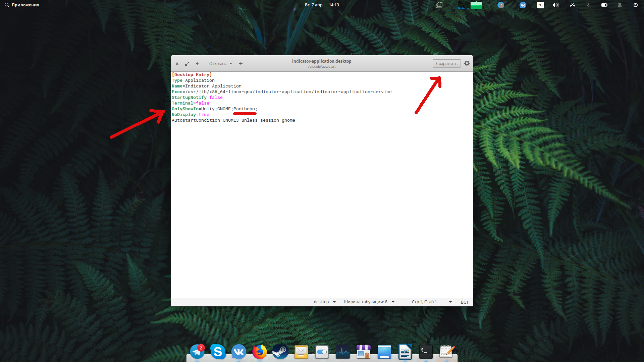Image resolution: width=644 pixels, height=362 pixels.
Task: Launch VK Messenger from the dock
Action: (x=239, y=352)
